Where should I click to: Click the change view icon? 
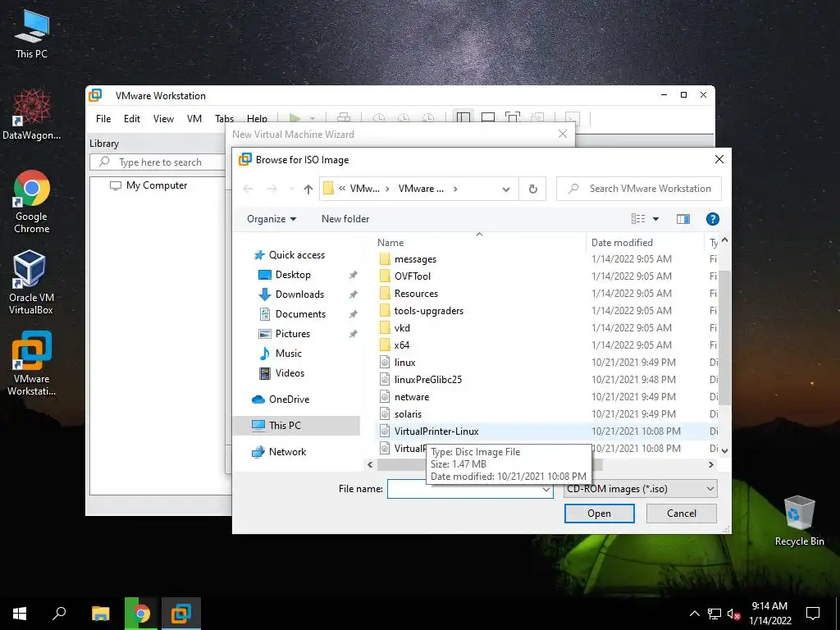point(638,218)
